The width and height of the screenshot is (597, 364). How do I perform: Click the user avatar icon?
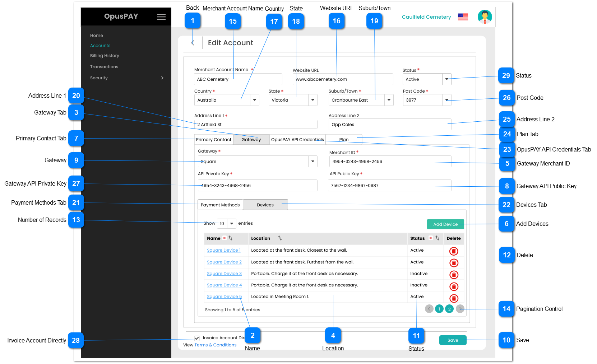pos(485,17)
